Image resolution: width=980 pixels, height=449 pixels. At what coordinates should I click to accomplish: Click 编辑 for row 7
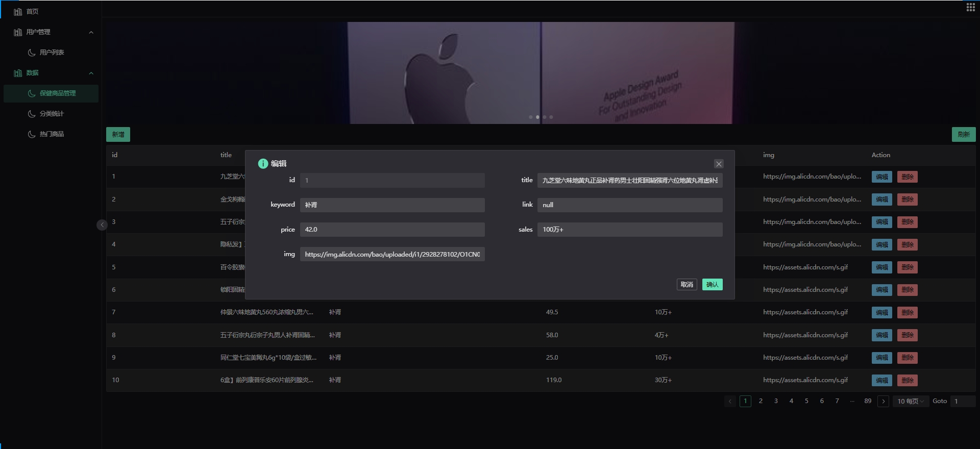[881, 313]
